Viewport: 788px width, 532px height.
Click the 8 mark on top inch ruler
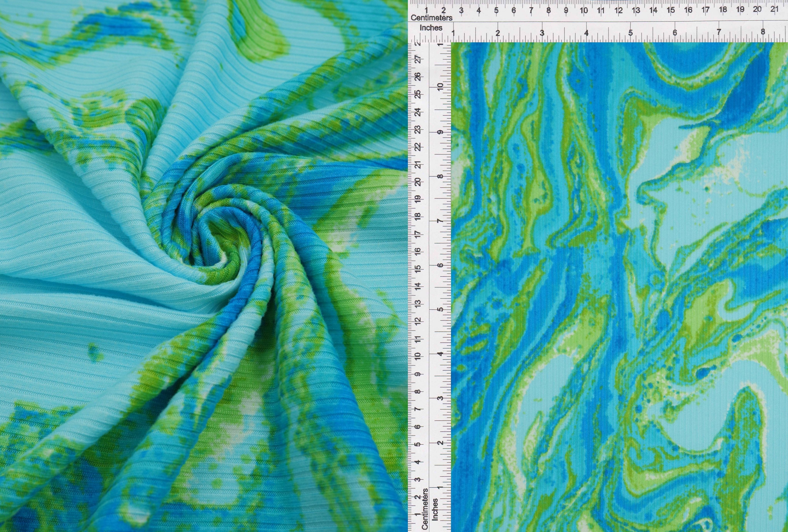[763, 32]
